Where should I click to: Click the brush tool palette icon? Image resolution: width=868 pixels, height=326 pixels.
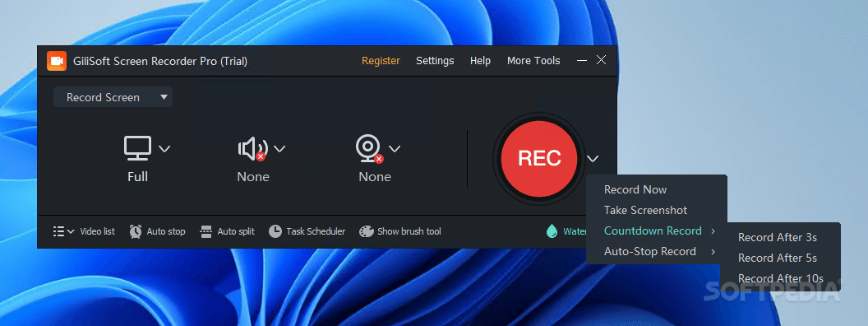[x=367, y=231]
